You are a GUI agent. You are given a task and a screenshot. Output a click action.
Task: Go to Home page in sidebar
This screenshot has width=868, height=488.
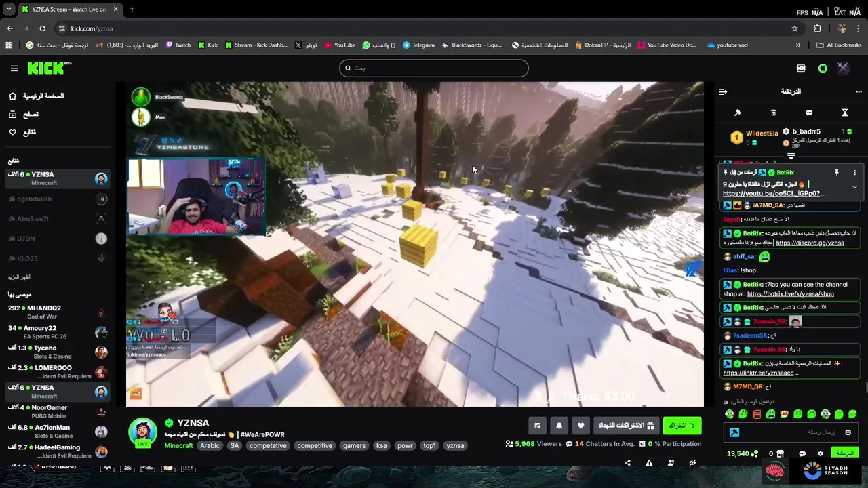pyautogui.click(x=37, y=96)
